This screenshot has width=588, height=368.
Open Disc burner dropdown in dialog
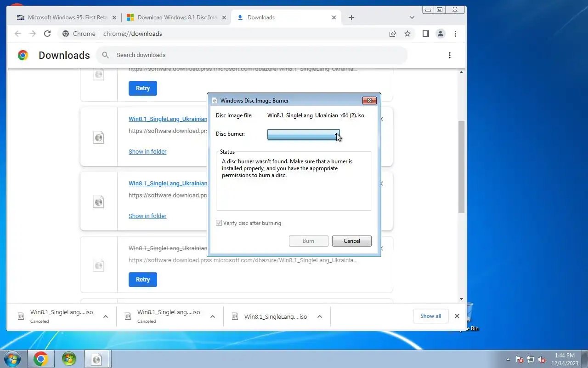(x=304, y=134)
